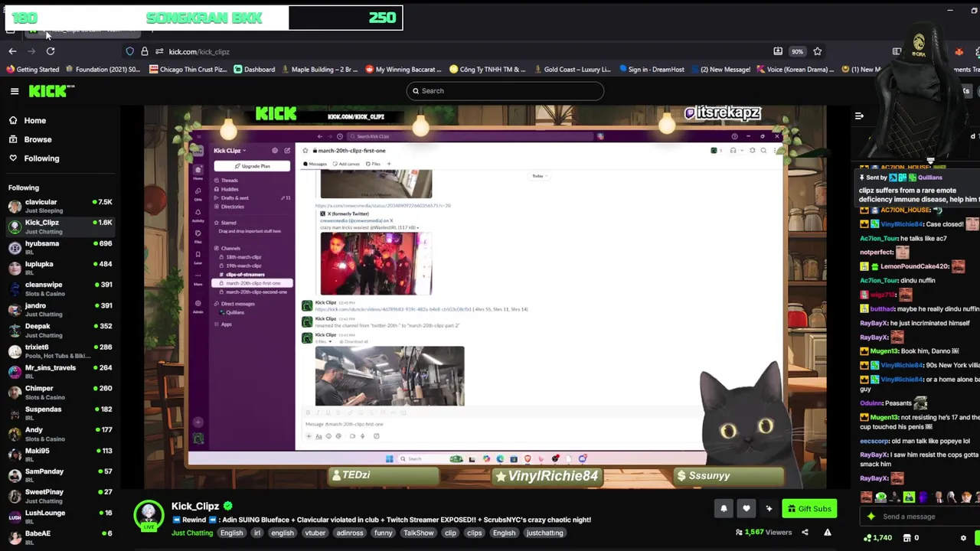Image resolution: width=980 pixels, height=551 pixels.
Task: Click the tracking protection shield icon
Action: point(130,51)
